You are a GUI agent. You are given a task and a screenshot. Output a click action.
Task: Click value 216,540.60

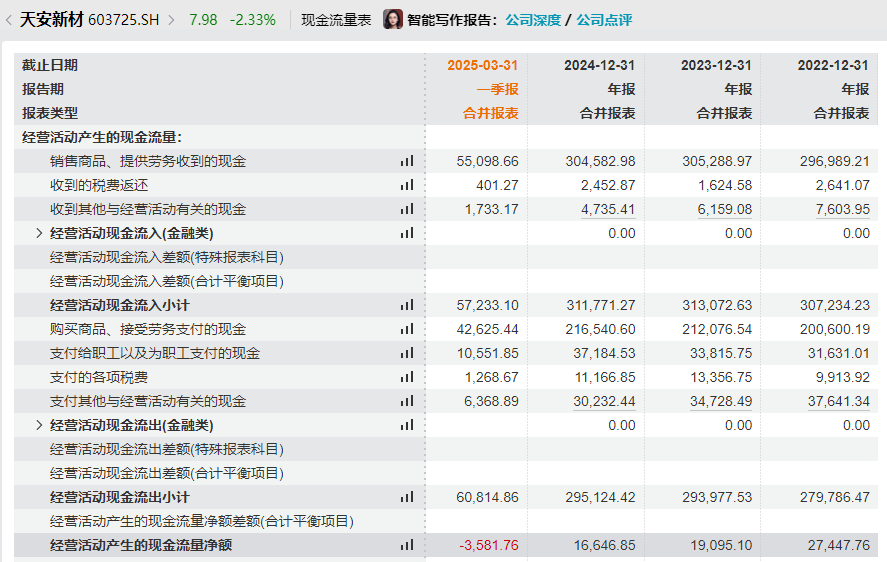[x=600, y=329]
